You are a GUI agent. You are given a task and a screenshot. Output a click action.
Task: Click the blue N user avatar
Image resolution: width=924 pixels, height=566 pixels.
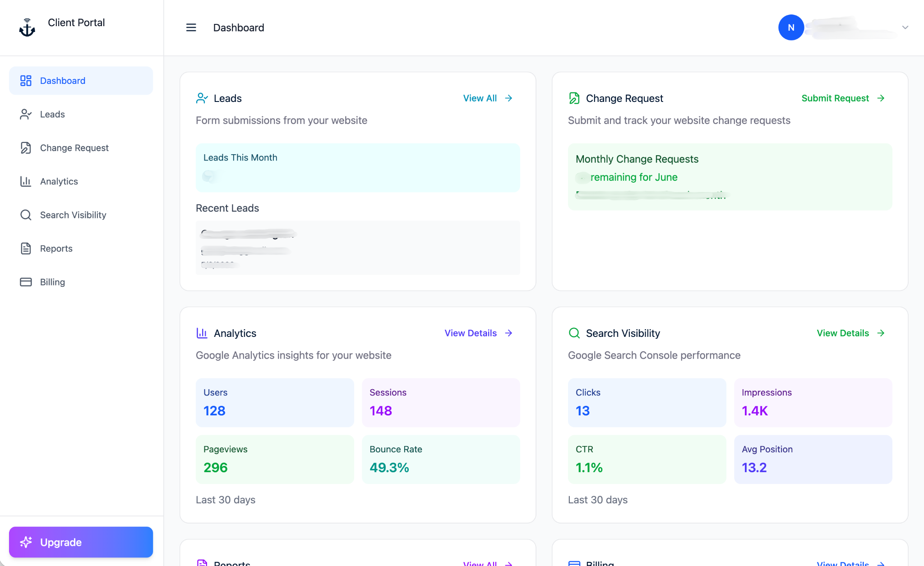791,28
